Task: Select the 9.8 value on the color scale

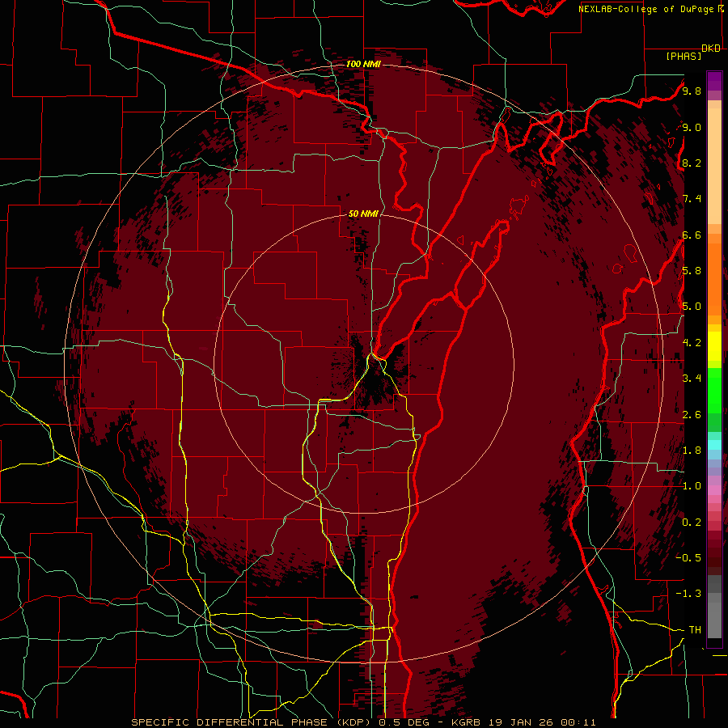Action: pos(692,91)
